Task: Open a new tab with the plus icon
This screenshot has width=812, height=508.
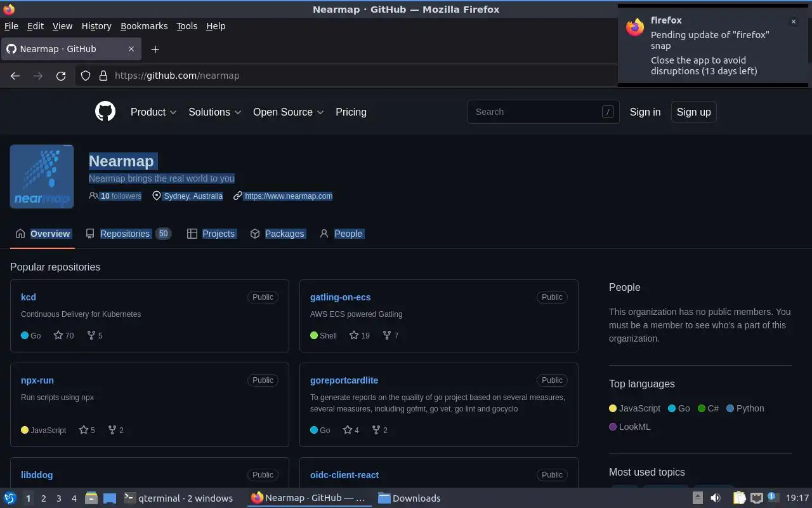Action: click(155, 49)
